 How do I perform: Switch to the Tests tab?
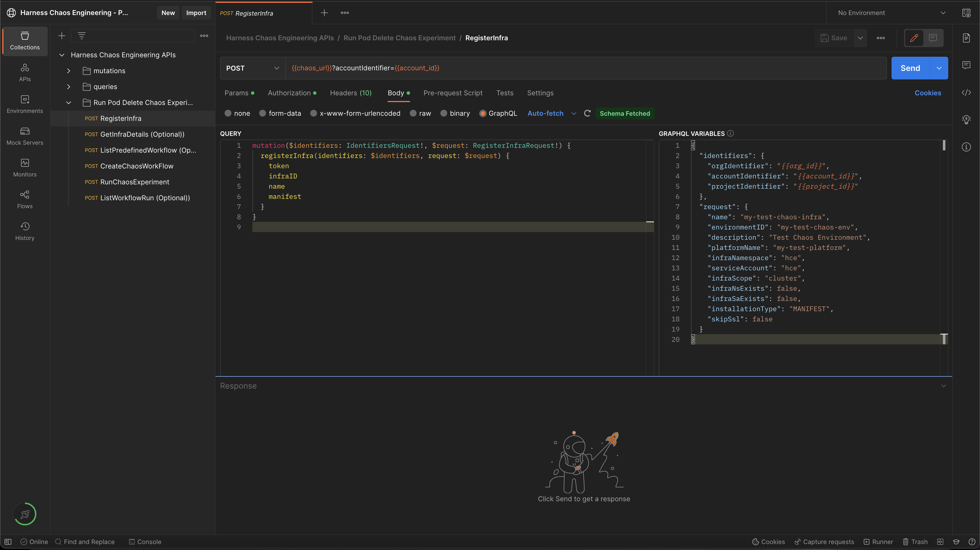pyautogui.click(x=505, y=93)
